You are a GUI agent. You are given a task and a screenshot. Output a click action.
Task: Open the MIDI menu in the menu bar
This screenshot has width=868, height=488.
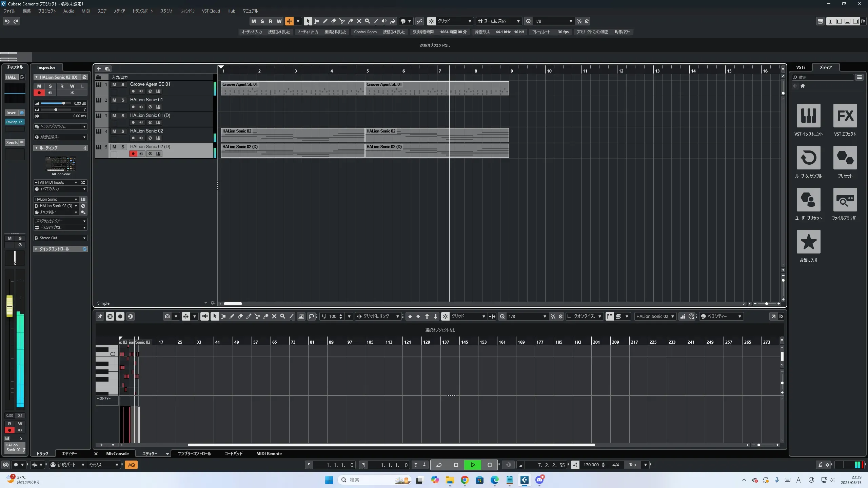coord(86,11)
